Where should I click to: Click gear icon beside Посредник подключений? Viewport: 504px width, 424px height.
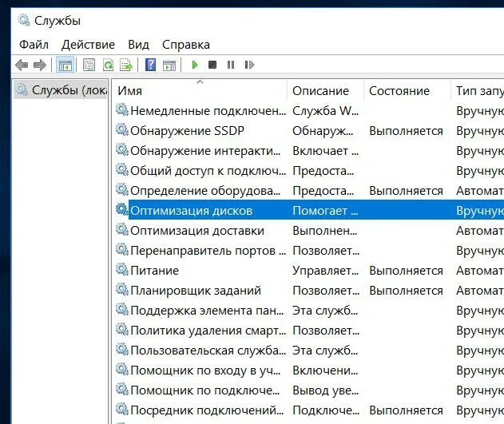[122, 409]
